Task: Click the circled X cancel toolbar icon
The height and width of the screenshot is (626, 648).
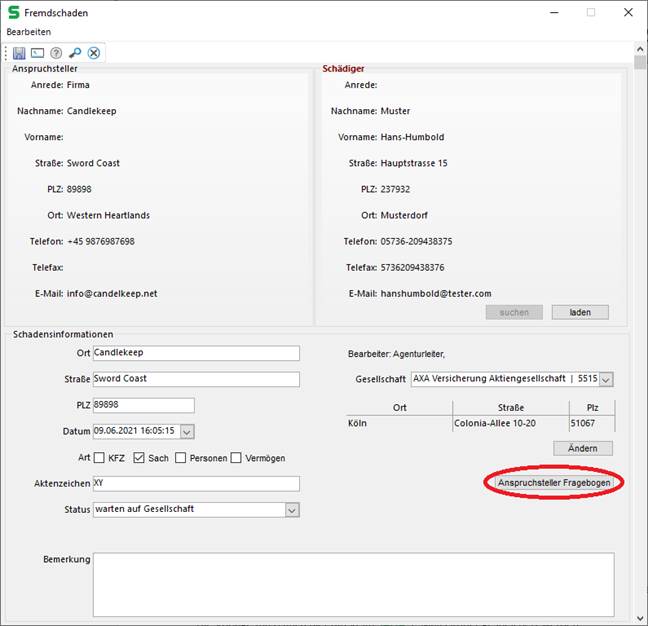Action: (x=93, y=53)
